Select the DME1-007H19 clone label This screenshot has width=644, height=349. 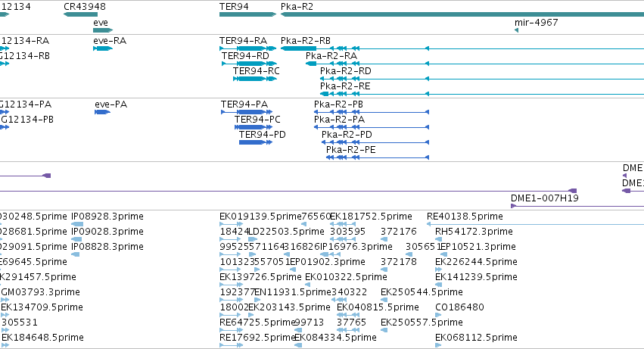tap(545, 198)
